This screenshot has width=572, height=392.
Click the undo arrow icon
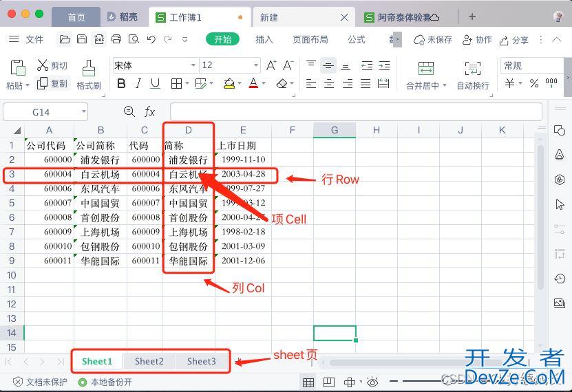coord(151,39)
